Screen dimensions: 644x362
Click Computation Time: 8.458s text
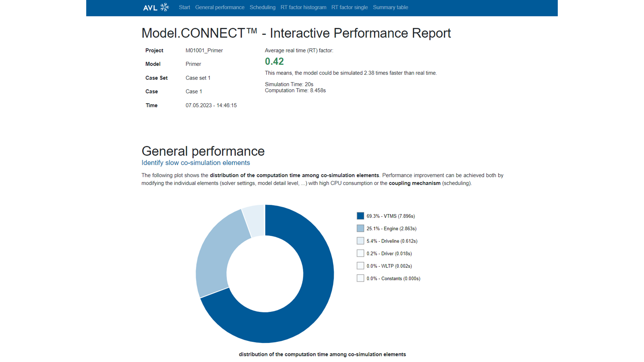tap(296, 90)
